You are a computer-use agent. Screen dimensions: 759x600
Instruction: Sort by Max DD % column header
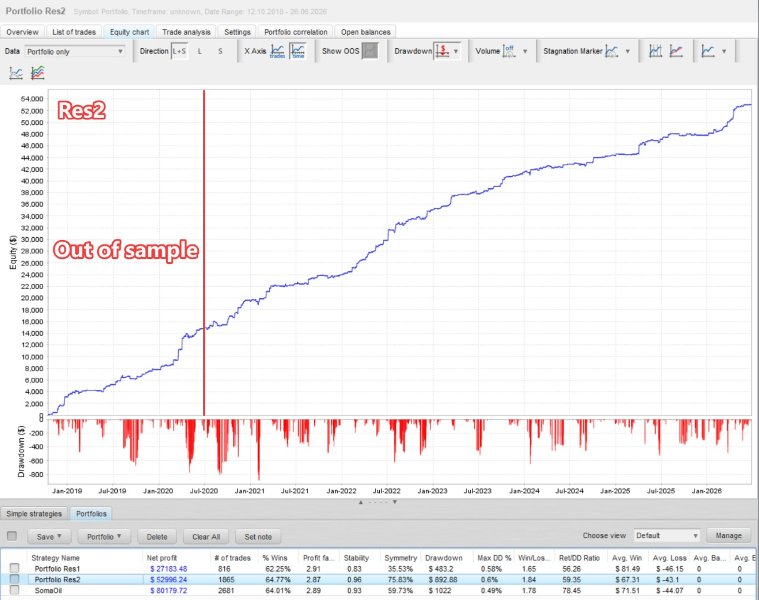(x=494, y=558)
